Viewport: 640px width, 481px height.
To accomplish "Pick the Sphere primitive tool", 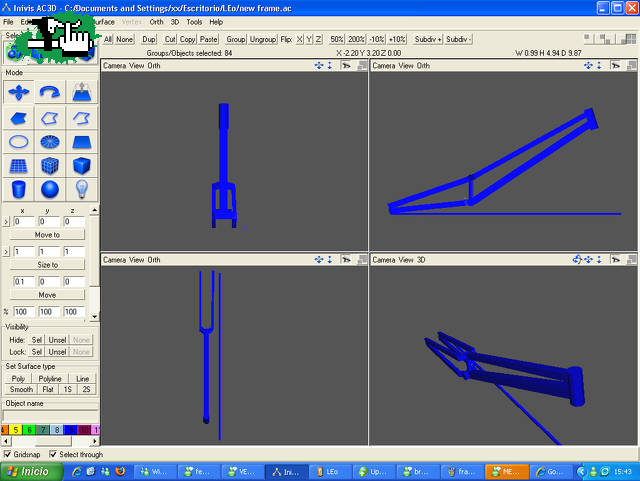I will [x=50, y=189].
